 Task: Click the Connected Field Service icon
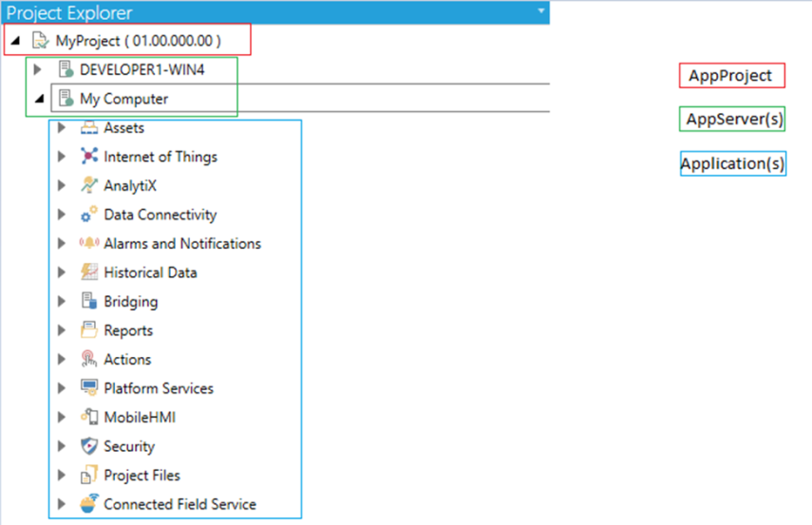pos(88,504)
